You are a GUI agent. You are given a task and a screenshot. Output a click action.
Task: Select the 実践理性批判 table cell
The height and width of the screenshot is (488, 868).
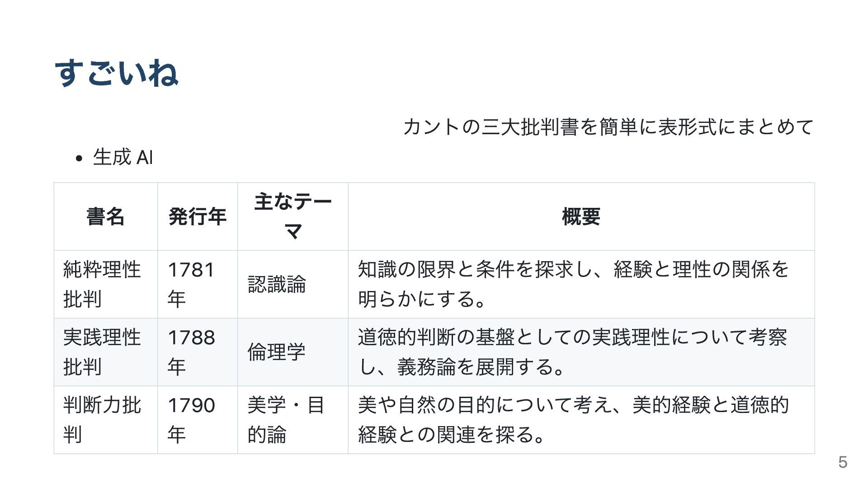click(106, 352)
